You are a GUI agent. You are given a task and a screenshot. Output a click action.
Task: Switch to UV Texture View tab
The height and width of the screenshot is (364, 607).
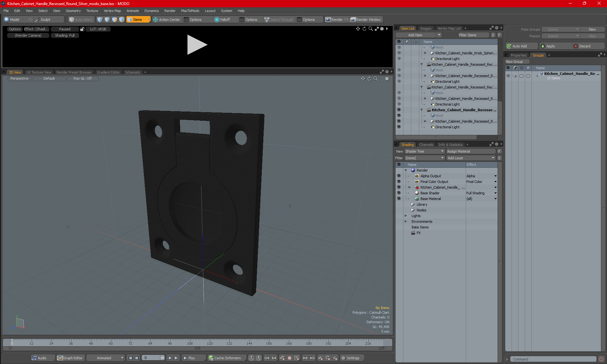pyautogui.click(x=39, y=72)
